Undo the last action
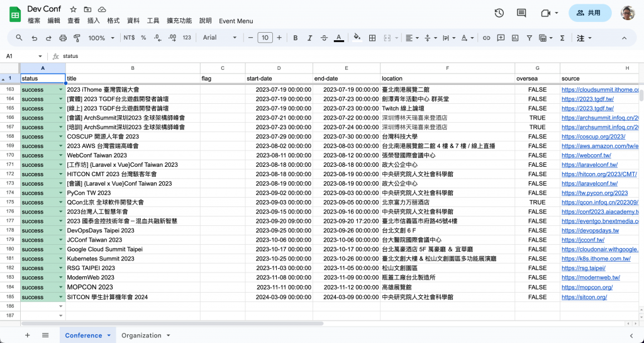The width and height of the screenshot is (644, 343). 35,38
